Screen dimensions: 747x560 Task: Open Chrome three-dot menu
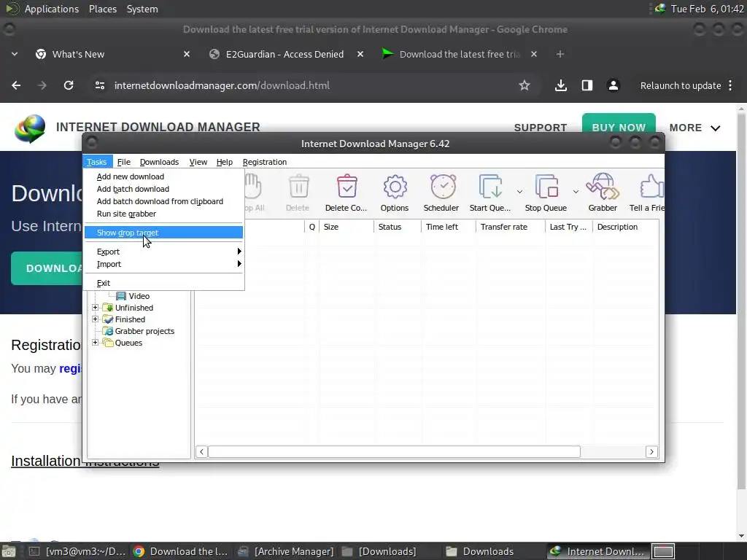click(730, 85)
